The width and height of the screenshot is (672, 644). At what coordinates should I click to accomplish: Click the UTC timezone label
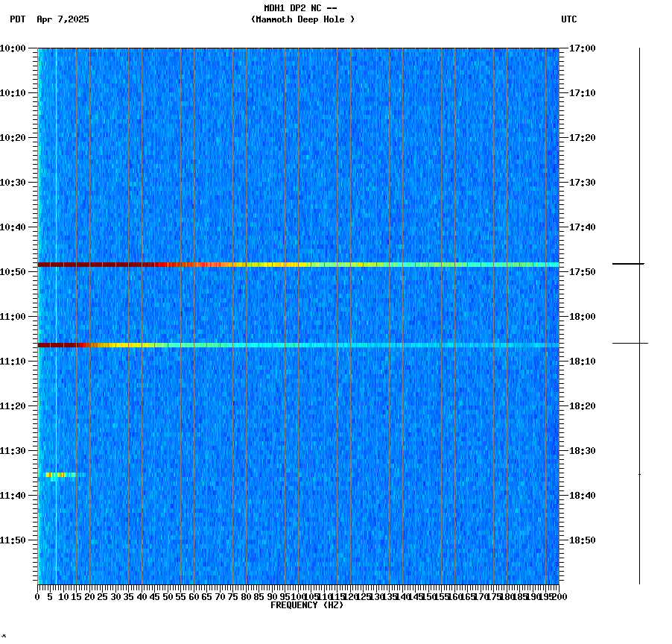coord(569,20)
